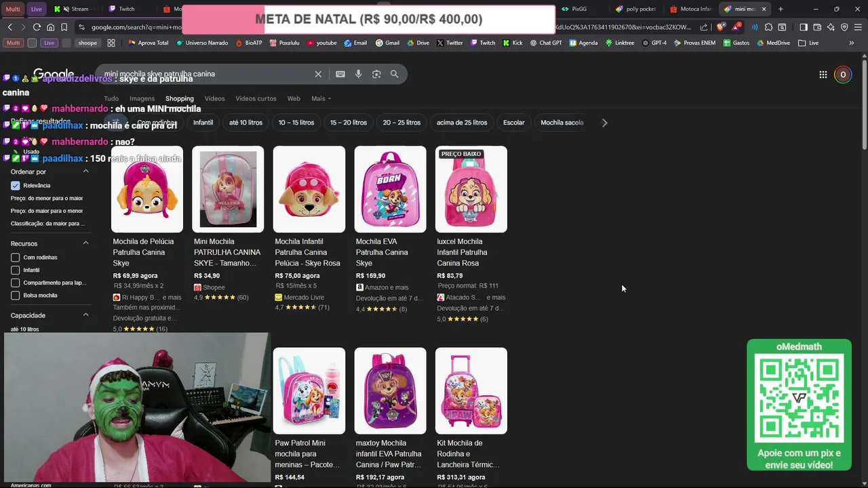
Task: Go back with the browser back arrow
Action: [9, 27]
